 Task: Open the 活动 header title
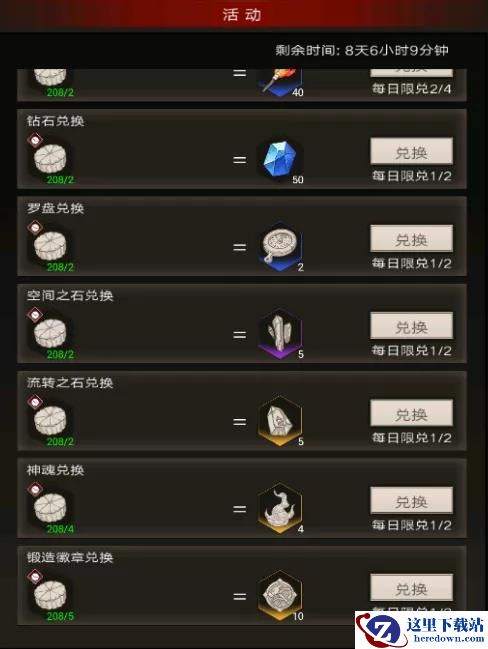(242, 15)
